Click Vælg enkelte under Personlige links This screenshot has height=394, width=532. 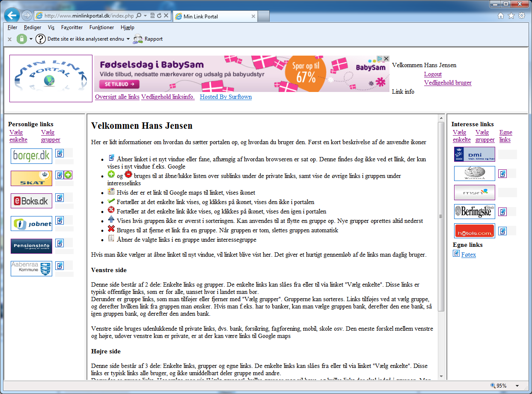pyautogui.click(x=18, y=136)
